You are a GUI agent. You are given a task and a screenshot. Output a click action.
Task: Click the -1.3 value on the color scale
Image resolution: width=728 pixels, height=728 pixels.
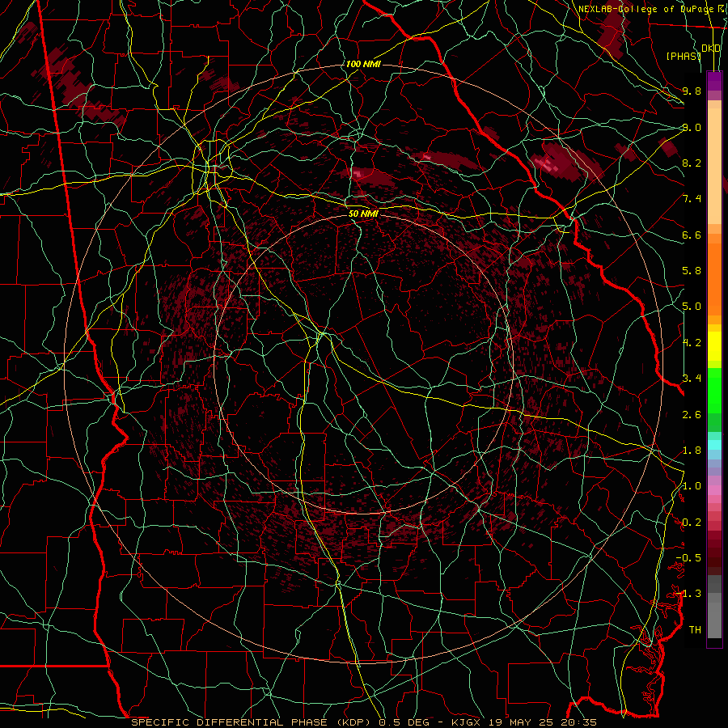(x=688, y=594)
